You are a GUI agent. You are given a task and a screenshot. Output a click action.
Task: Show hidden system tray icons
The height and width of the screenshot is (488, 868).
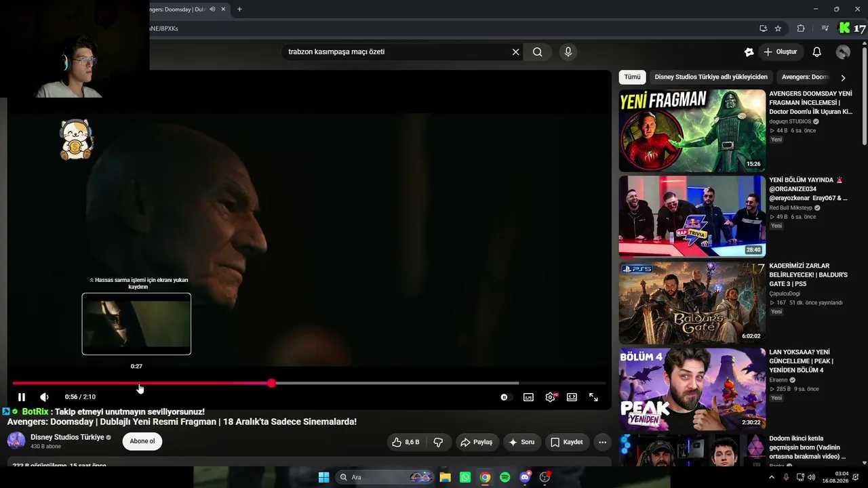[771, 477]
